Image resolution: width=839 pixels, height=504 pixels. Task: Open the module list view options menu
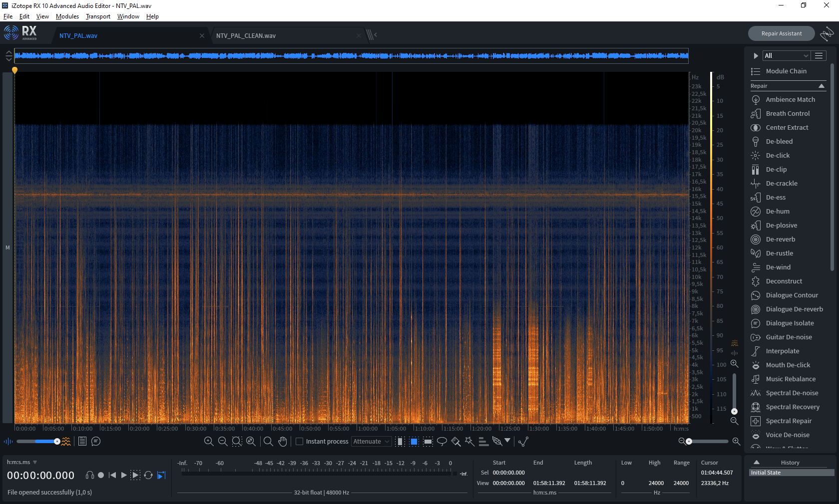click(x=819, y=56)
